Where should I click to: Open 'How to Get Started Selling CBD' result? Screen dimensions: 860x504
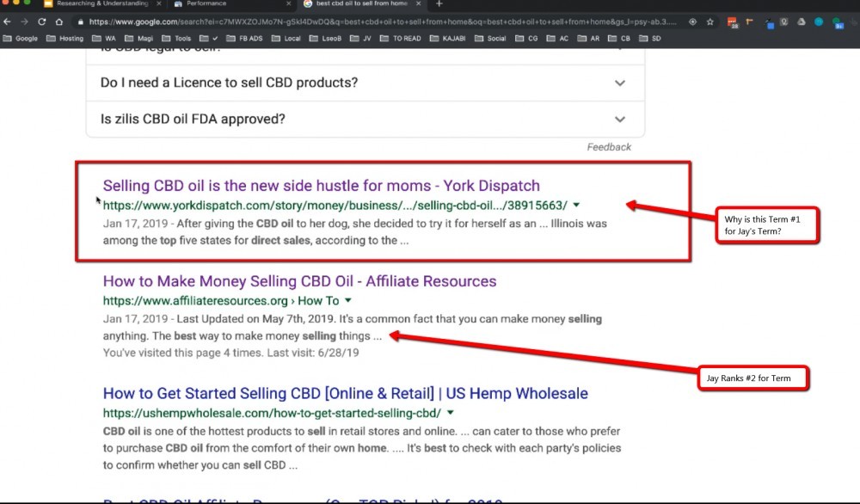coord(346,393)
